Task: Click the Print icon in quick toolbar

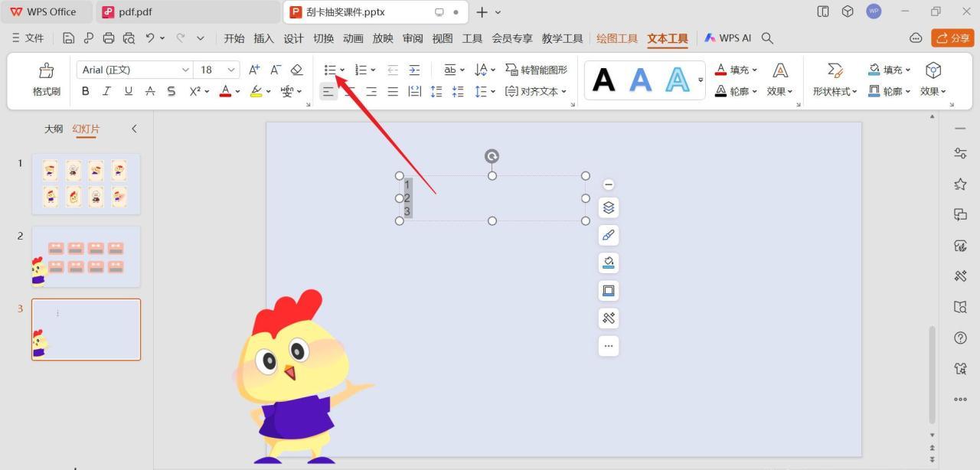Action: tap(109, 38)
